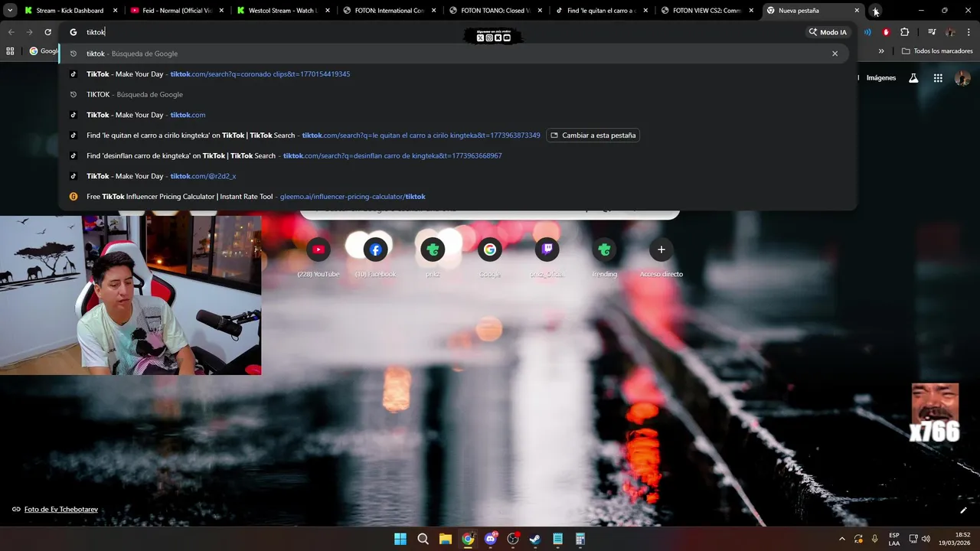The image size is (980, 551).
Task: Click the address bar input field
Action: click(444, 32)
